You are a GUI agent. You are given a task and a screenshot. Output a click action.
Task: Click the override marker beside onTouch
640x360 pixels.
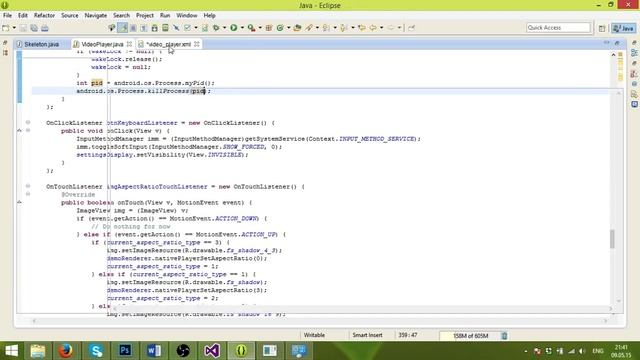[19, 202]
